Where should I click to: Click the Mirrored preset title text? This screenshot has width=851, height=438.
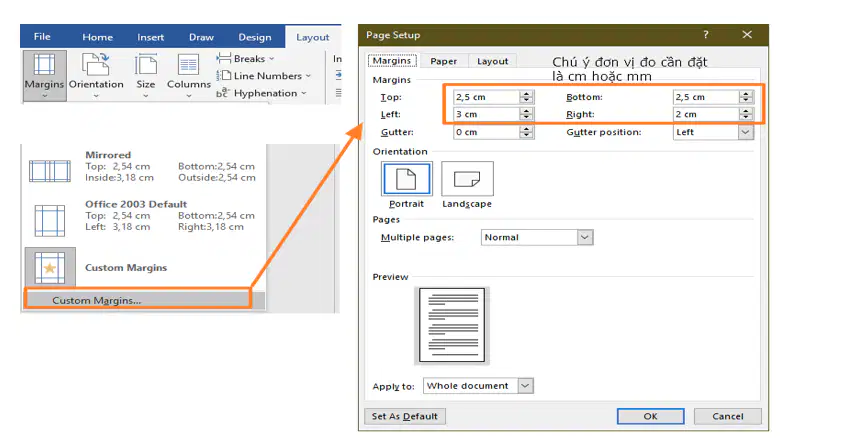click(x=108, y=155)
